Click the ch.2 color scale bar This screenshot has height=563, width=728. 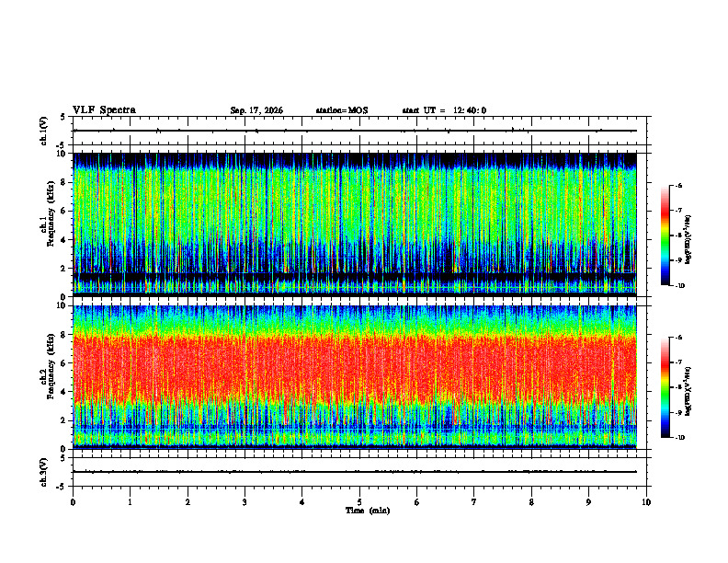[x=665, y=387]
